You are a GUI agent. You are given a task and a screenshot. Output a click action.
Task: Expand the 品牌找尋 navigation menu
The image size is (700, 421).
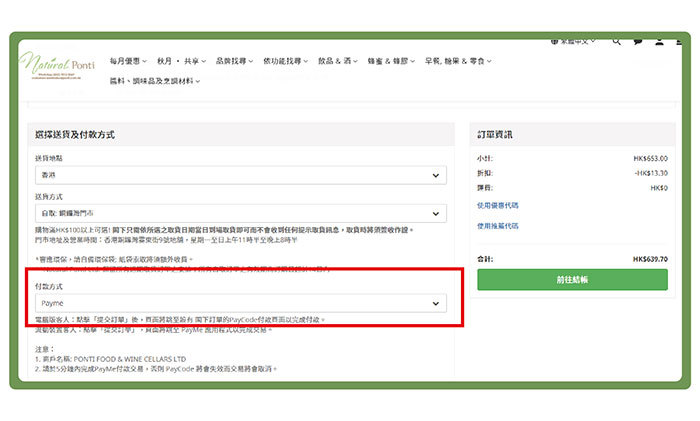point(235,61)
